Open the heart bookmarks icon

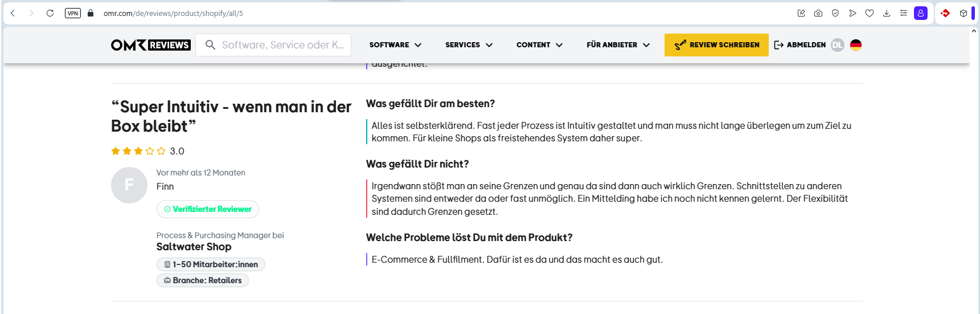click(x=870, y=13)
